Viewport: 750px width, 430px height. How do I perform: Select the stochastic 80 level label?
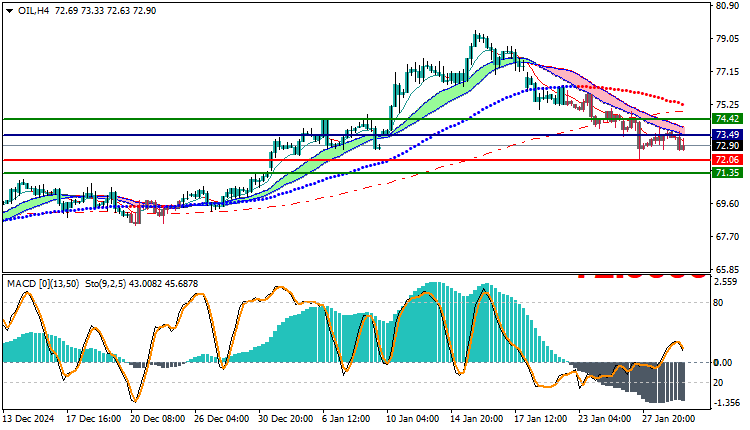(718, 303)
